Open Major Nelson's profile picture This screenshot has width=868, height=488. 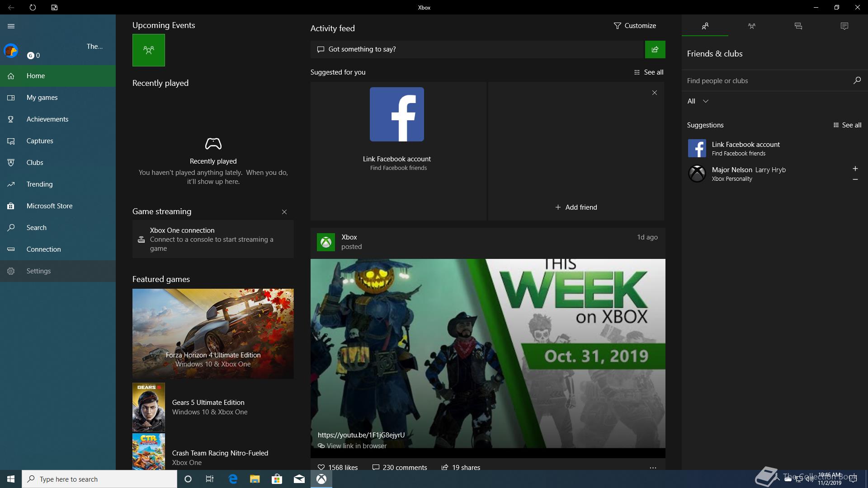697,174
